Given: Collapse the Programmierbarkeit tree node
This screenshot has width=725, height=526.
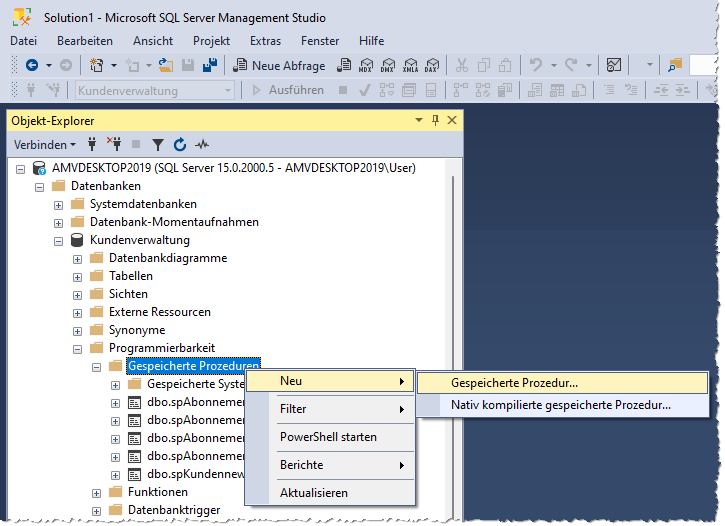Looking at the screenshot, I should 78,348.
